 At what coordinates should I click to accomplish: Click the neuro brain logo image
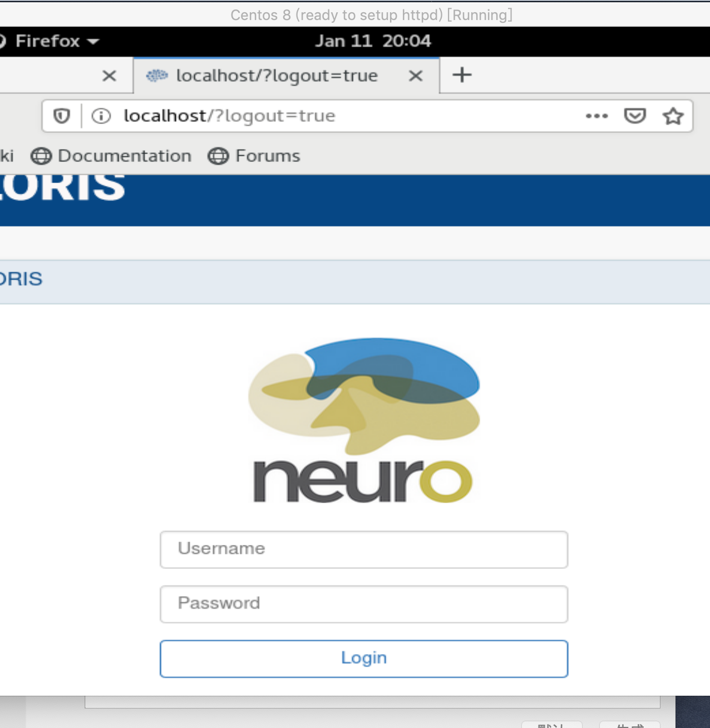pyautogui.click(x=364, y=421)
